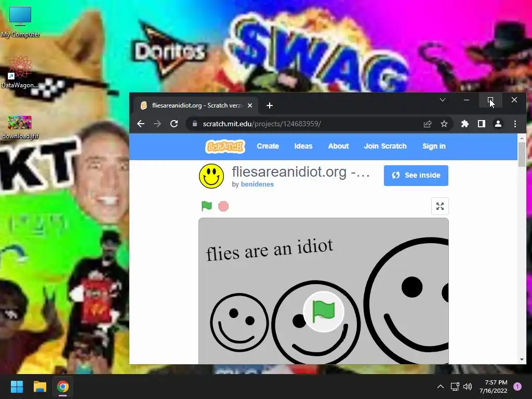Open a new tab with plus button
Screen dimensions: 532x399
coord(270,105)
